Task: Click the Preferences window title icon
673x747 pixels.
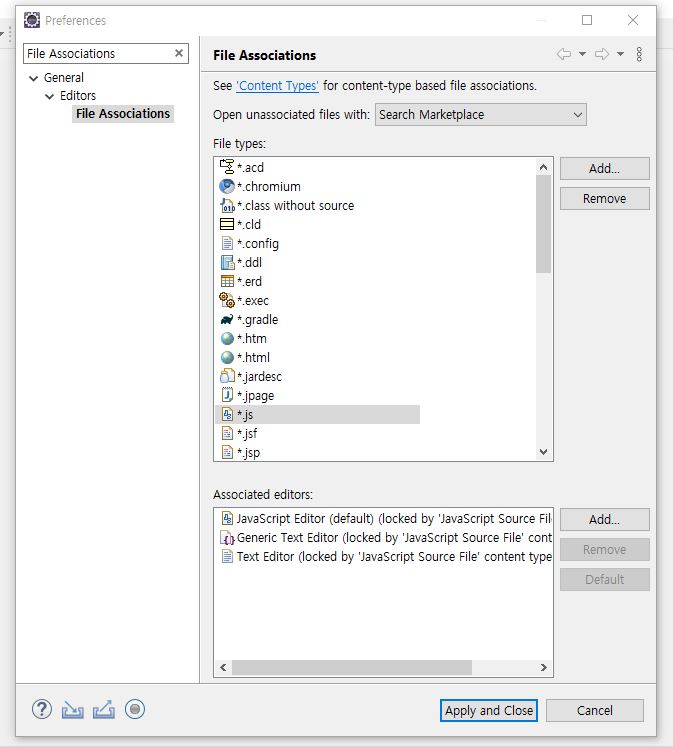Action: (x=32, y=20)
